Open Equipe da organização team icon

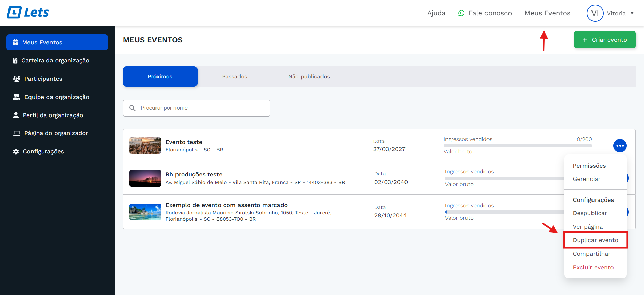(16, 97)
